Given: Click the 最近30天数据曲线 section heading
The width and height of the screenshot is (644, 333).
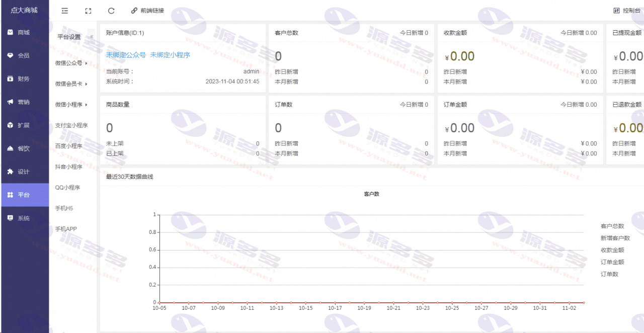Looking at the screenshot, I should 129,177.
